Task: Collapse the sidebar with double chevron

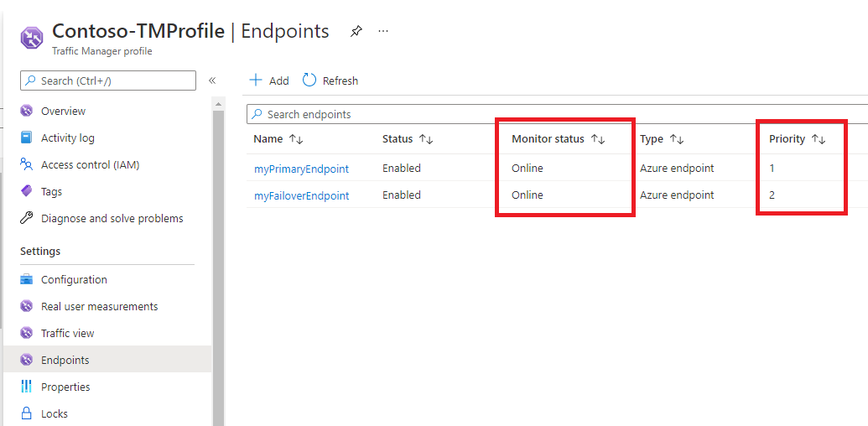Action: pos(212,81)
